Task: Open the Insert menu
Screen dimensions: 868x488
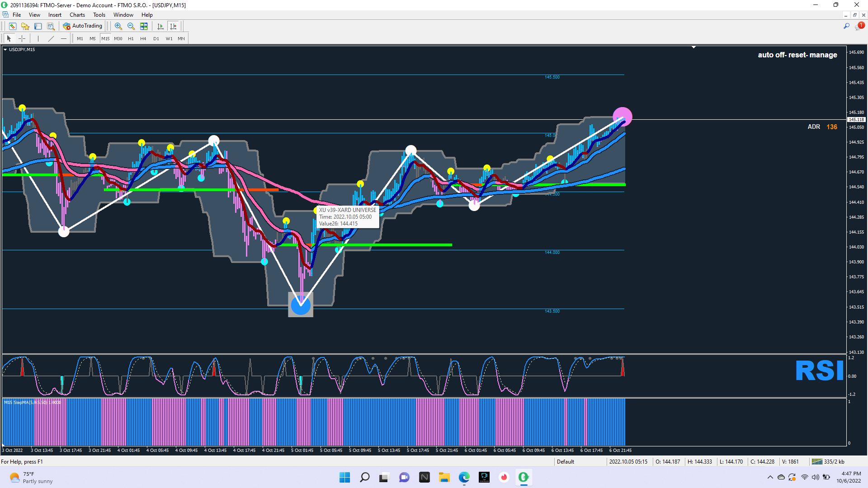Action: click(55, 15)
